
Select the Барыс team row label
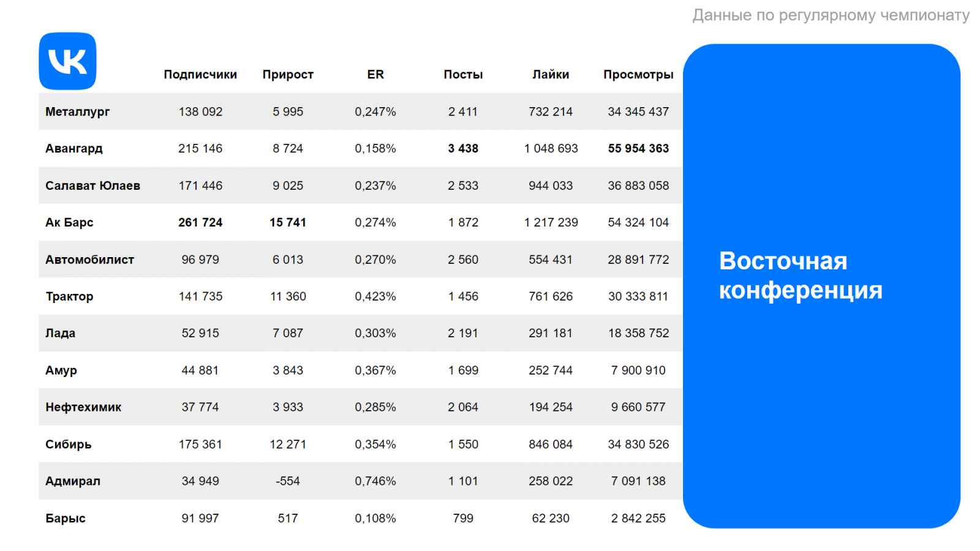(x=66, y=519)
